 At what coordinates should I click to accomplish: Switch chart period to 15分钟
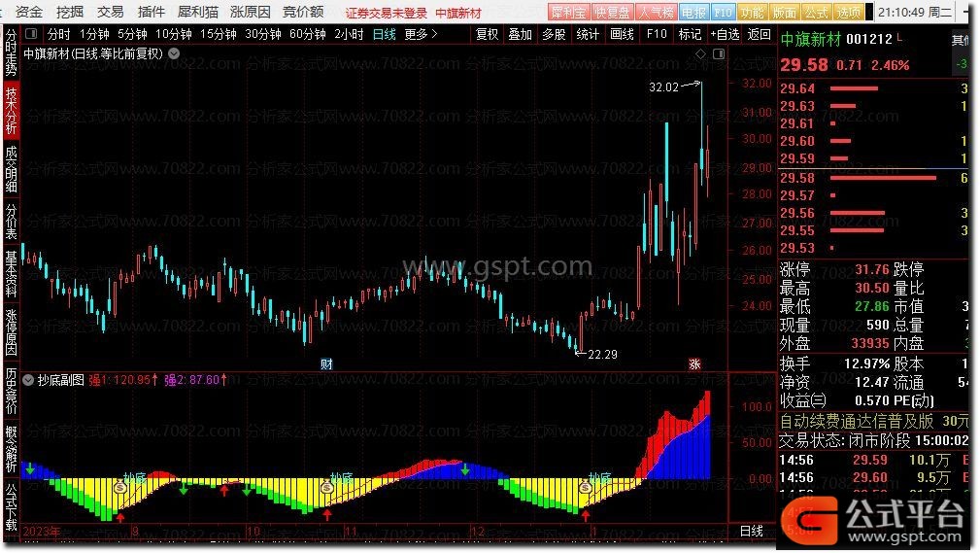(x=219, y=34)
